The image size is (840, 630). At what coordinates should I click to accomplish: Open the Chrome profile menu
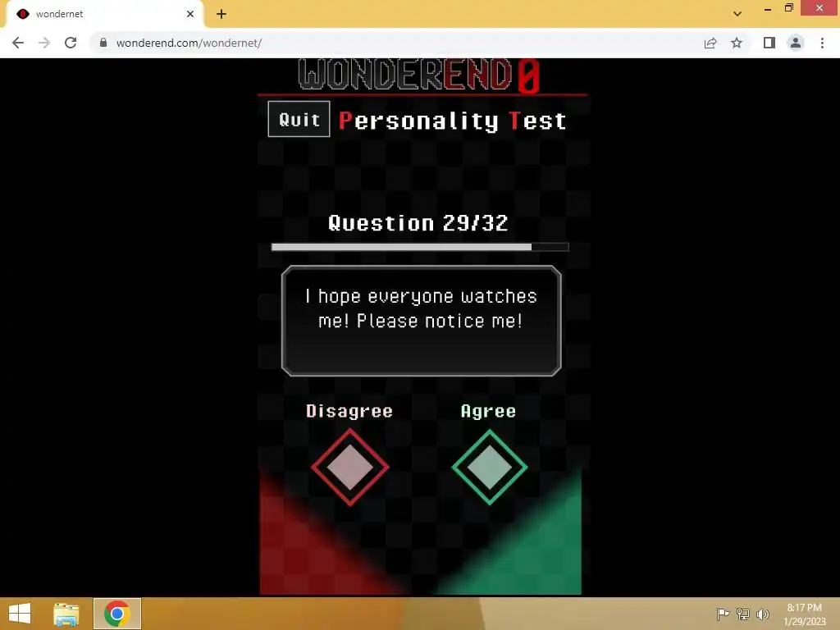click(x=796, y=43)
